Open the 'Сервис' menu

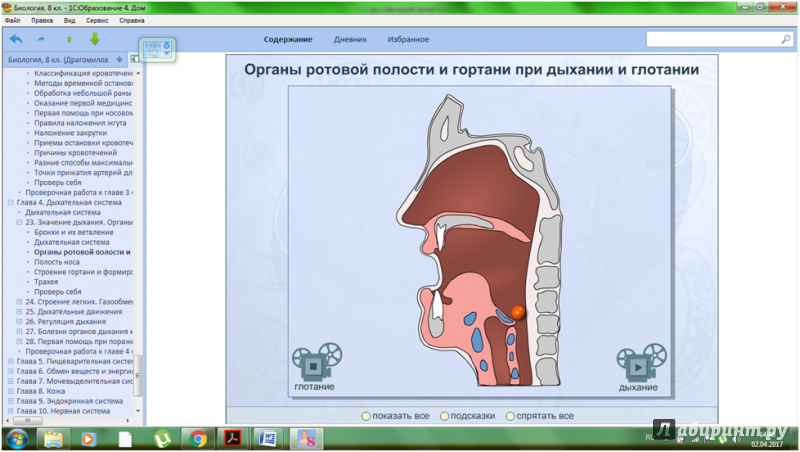pyautogui.click(x=98, y=20)
